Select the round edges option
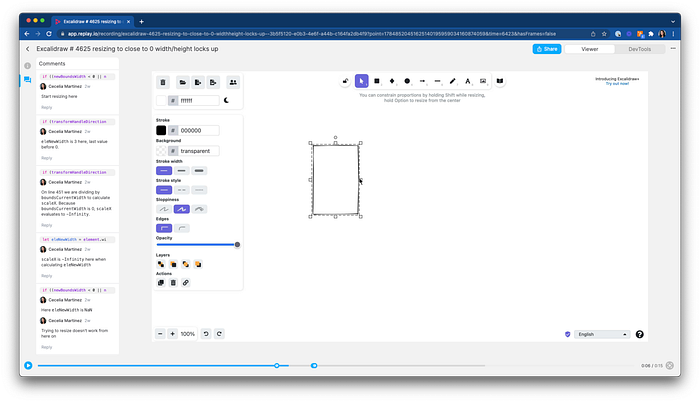700x402 pixels. [x=181, y=228]
